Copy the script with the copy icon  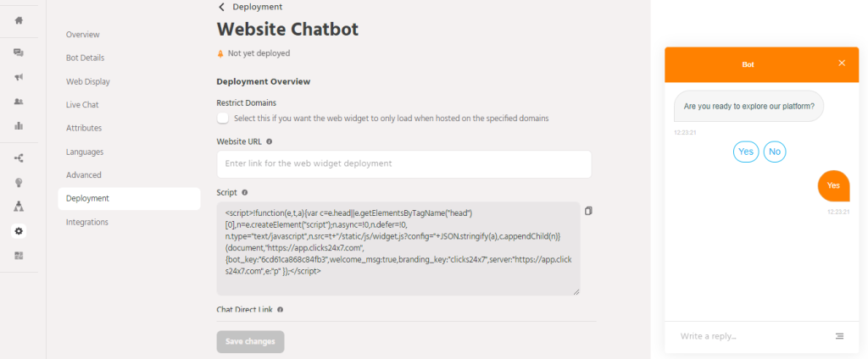[x=589, y=211]
